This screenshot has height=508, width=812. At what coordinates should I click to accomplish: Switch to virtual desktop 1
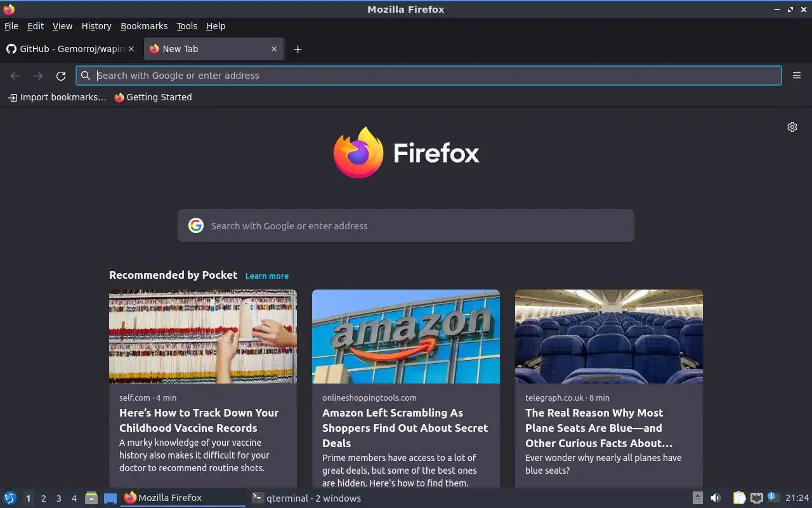(28, 498)
